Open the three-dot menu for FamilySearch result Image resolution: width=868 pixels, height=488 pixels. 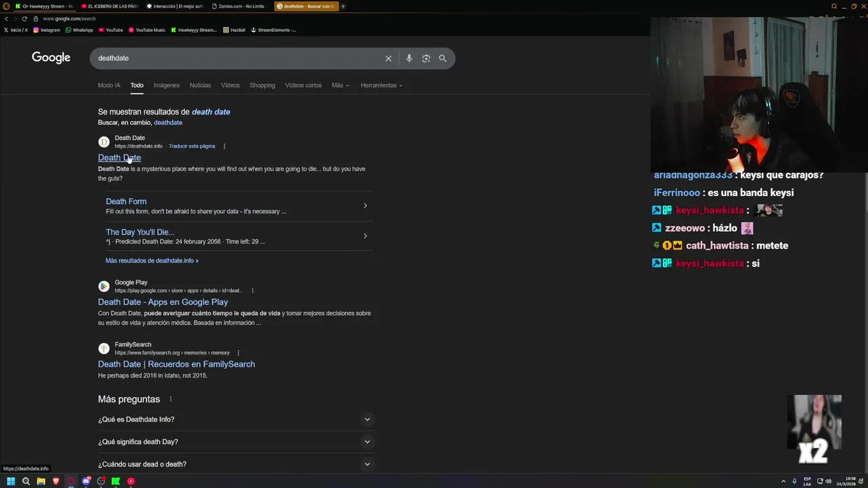[x=238, y=352]
